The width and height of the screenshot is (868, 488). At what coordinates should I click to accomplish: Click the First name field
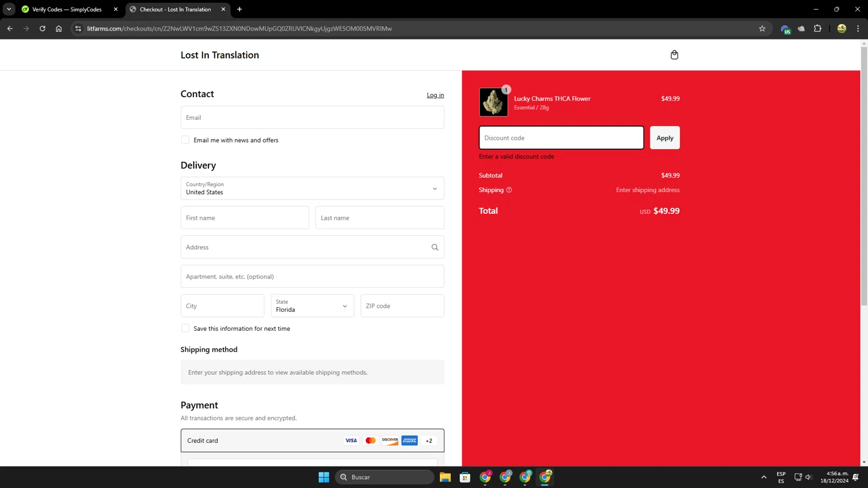tap(245, 218)
